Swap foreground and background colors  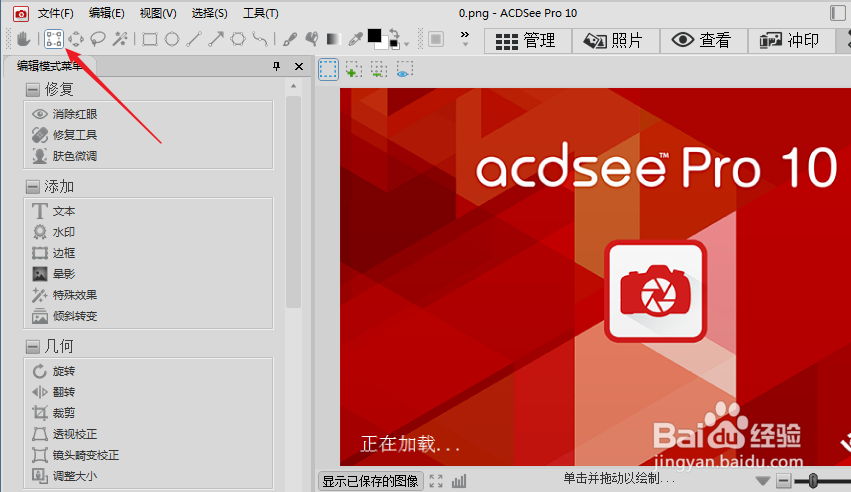[394, 33]
